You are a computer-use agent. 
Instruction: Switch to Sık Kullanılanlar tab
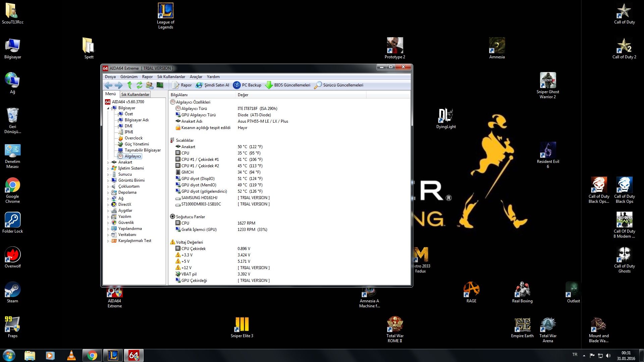[135, 95]
